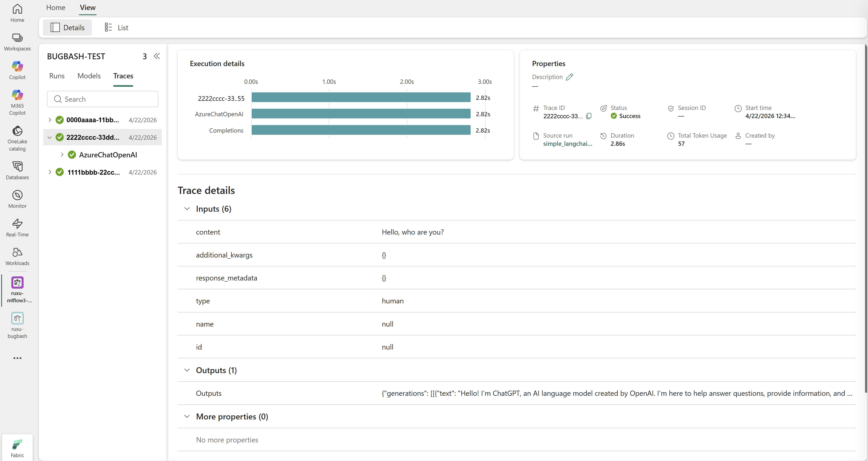868x461 pixels.
Task: Collapse the Inputs (6) section
Action: pos(187,209)
